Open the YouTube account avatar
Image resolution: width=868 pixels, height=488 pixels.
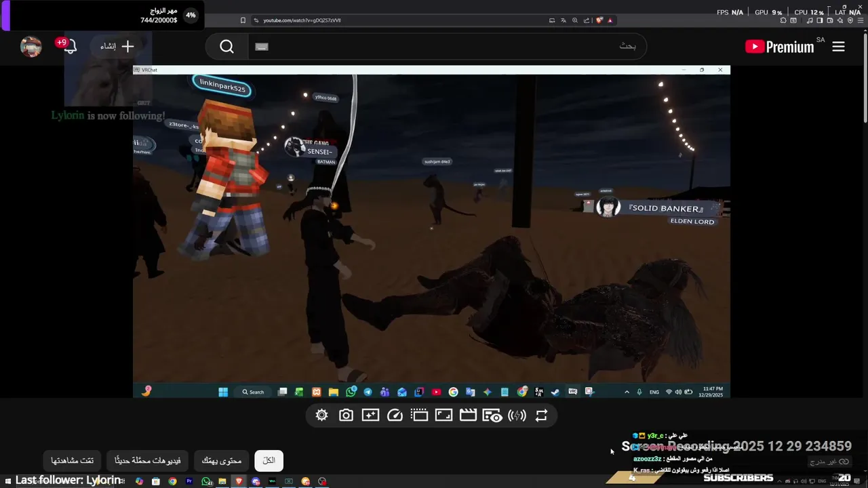tap(31, 47)
